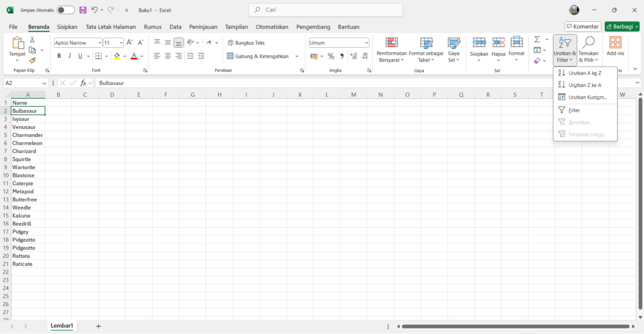Decrease font size with smaller A icon
This screenshot has height=334, width=644.
pyautogui.click(x=140, y=42)
